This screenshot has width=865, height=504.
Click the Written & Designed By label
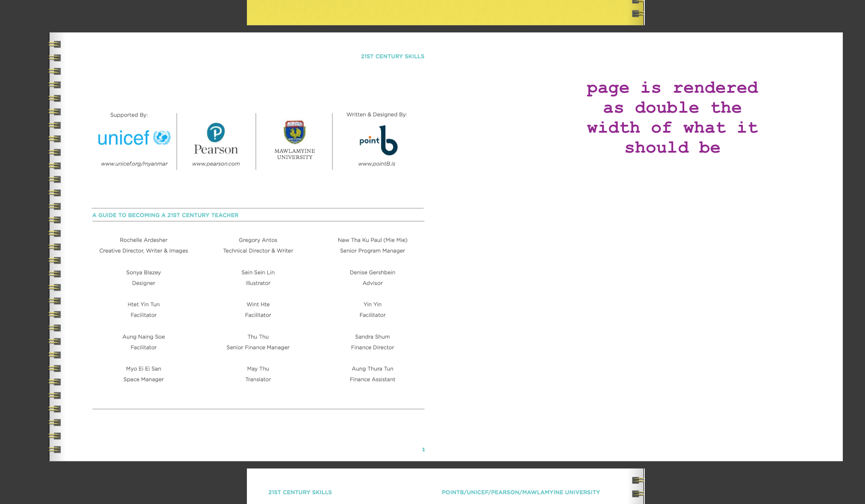[377, 114]
